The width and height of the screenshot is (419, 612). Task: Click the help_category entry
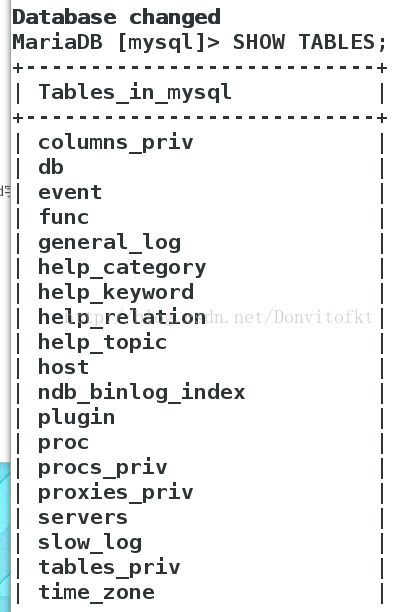(122, 268)
